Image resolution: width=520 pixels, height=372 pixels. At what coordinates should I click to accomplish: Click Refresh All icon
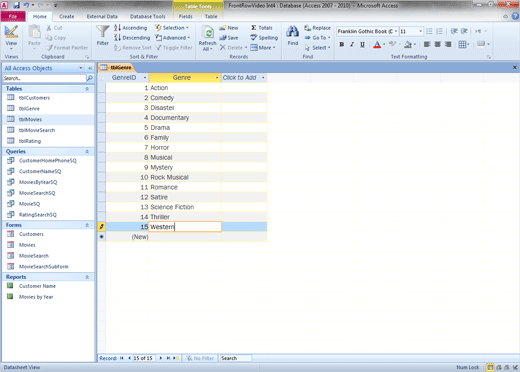click(208, 32)
